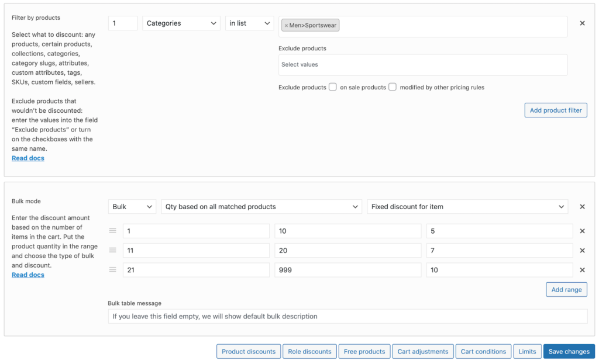
Task: Click the Save changes button
Action: click(x=569, y=351)
